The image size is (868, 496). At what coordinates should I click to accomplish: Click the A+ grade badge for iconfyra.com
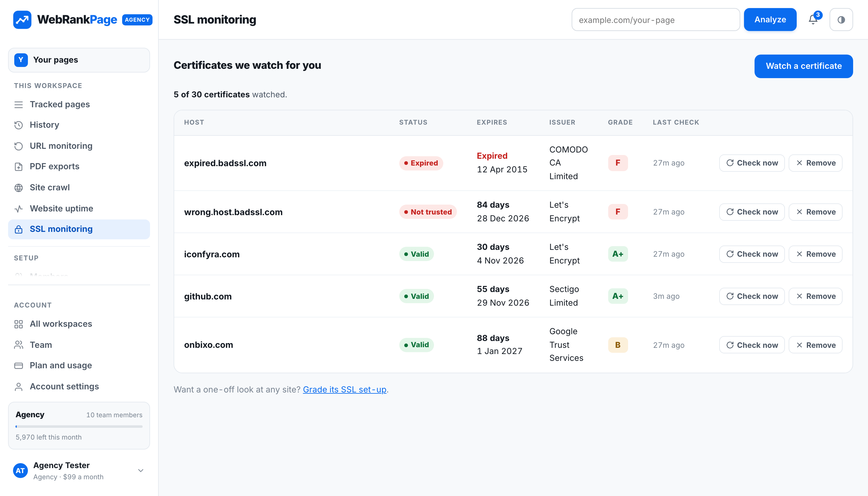618,254
